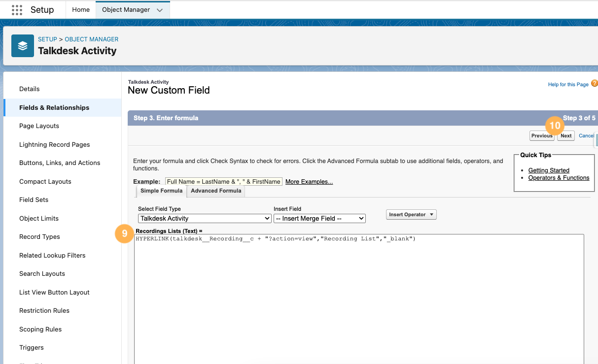The image size is (598, 364).
Task: Open the More Examples link
Action: tap(309, 182)
